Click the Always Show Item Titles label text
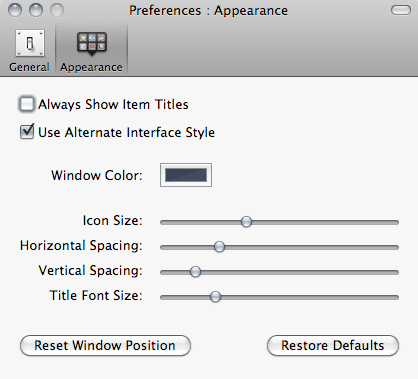418x379 pixels. coord(113,104)
